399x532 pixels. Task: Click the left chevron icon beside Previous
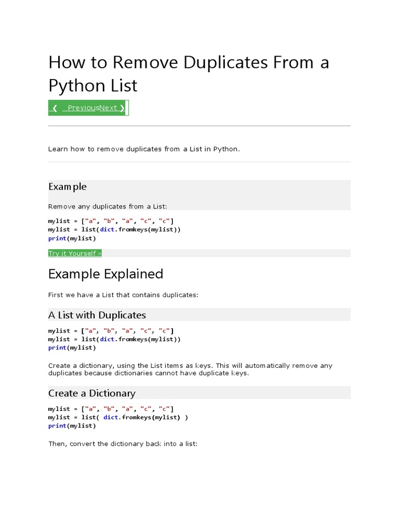55,108
